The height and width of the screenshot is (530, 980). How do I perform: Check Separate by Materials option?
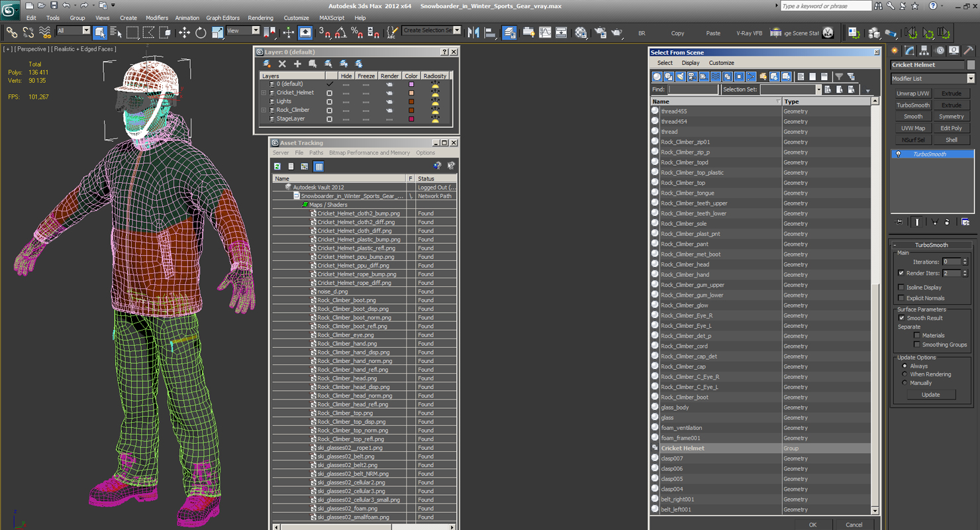point(917,335)
